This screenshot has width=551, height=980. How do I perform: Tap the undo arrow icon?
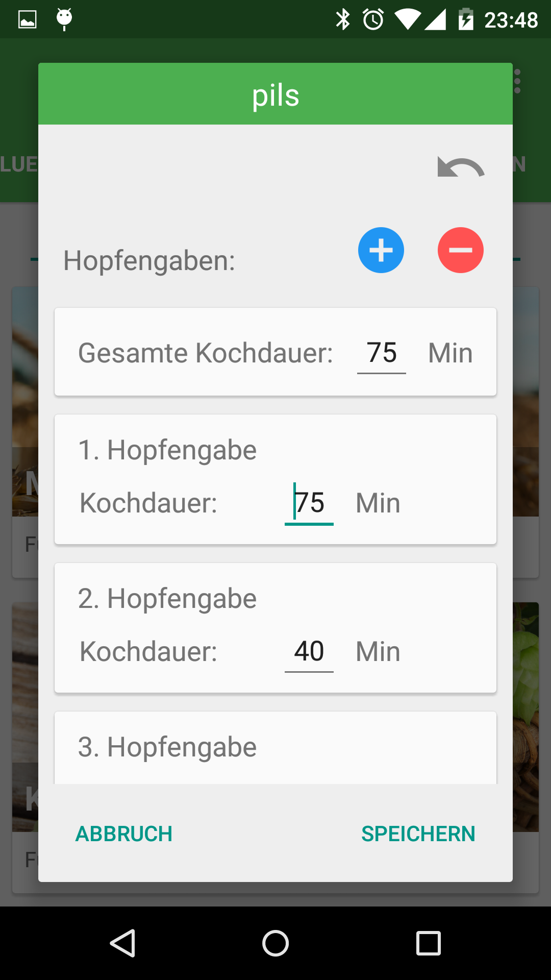[461, 167]
